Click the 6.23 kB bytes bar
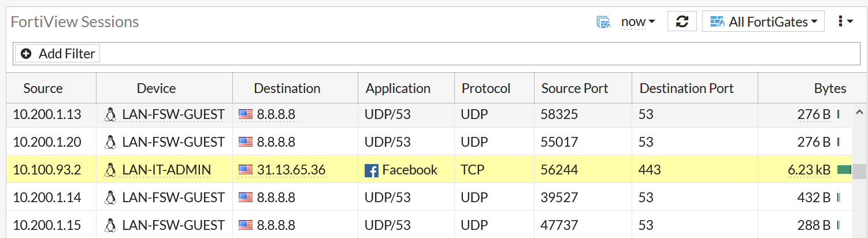 pos(844,170)
